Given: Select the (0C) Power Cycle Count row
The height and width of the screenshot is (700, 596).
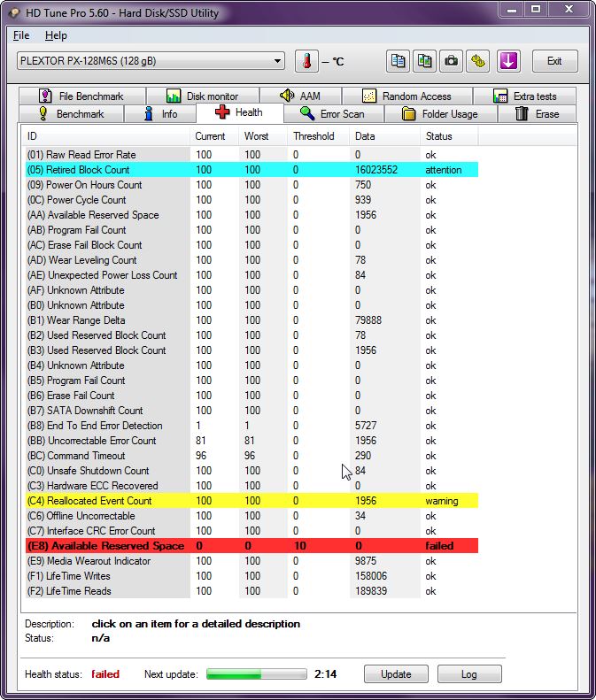Looking at the screenshot, I should click(x=252, y=199).
